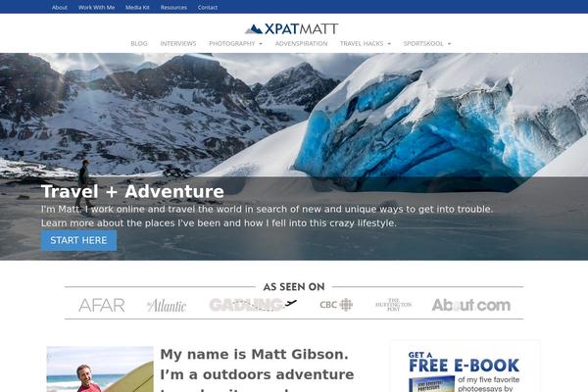Open the Media Kit link

point(137,7)
